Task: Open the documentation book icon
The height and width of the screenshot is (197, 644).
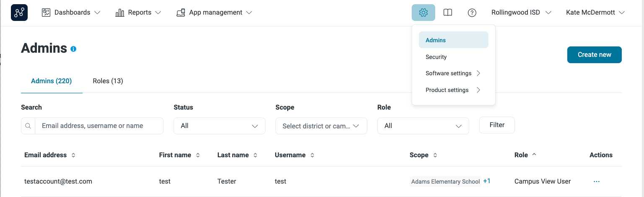Action: point(448,13)
